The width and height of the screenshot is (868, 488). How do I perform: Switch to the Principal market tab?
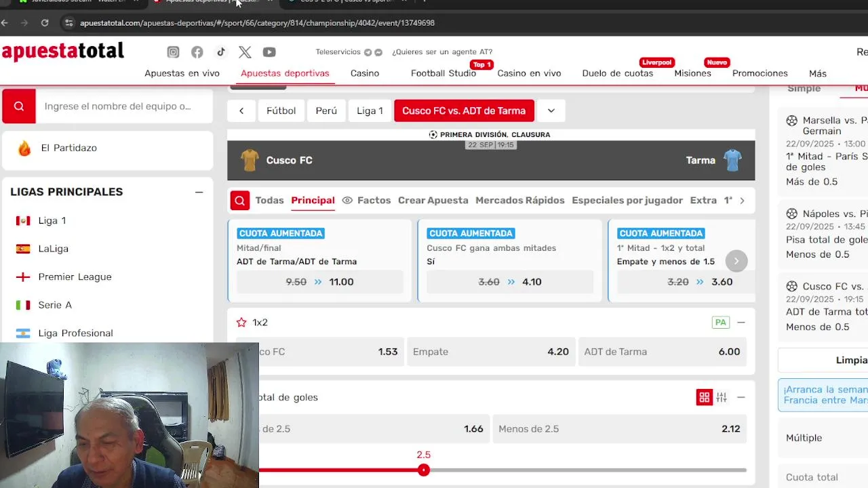[313, 201]
